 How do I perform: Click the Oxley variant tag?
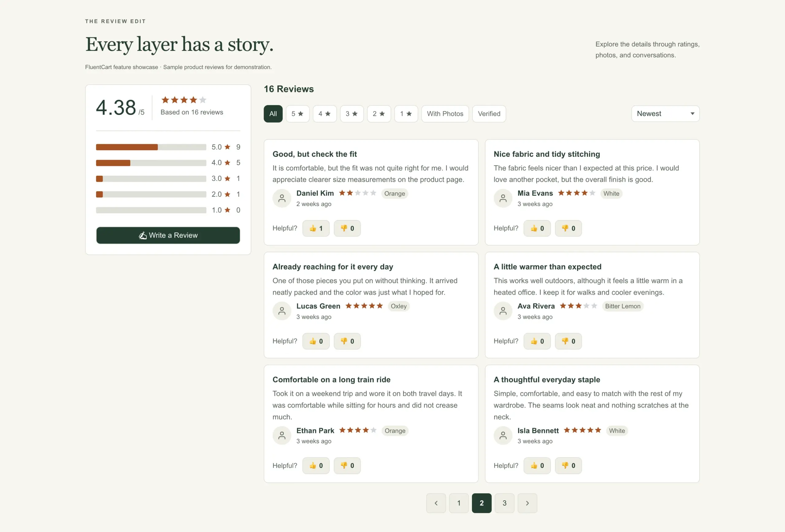[399, 306]
